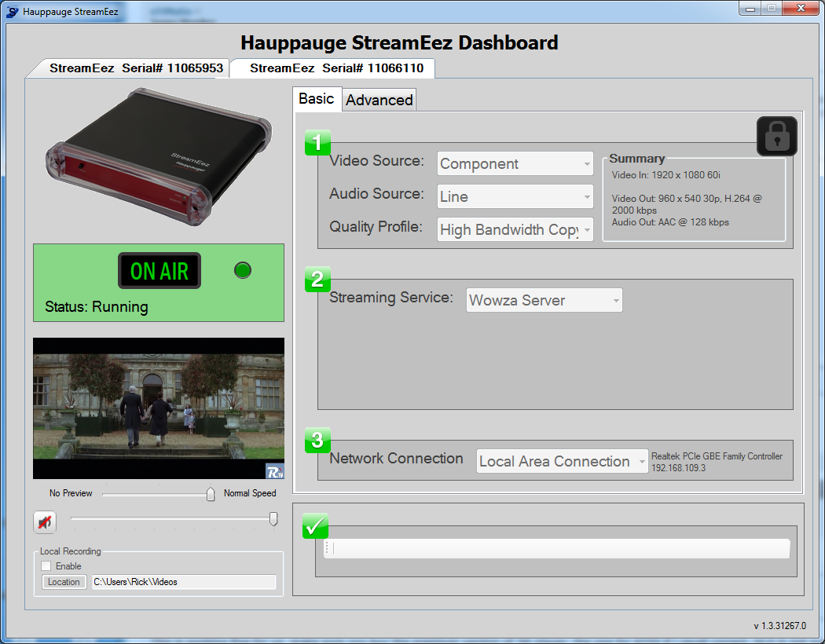Click the 'Audio Out: AAC @ 128 kbps' line

click(x=670, y=222)
